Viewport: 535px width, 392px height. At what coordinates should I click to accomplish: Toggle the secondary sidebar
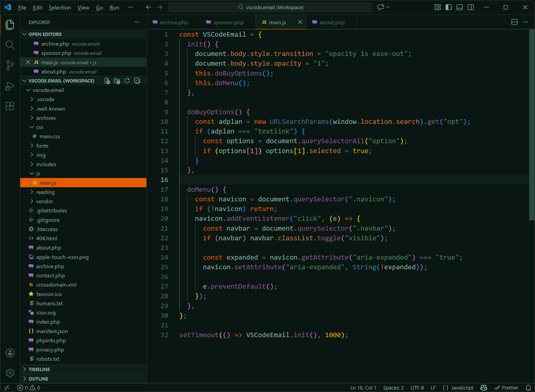[x=471, y=7]
